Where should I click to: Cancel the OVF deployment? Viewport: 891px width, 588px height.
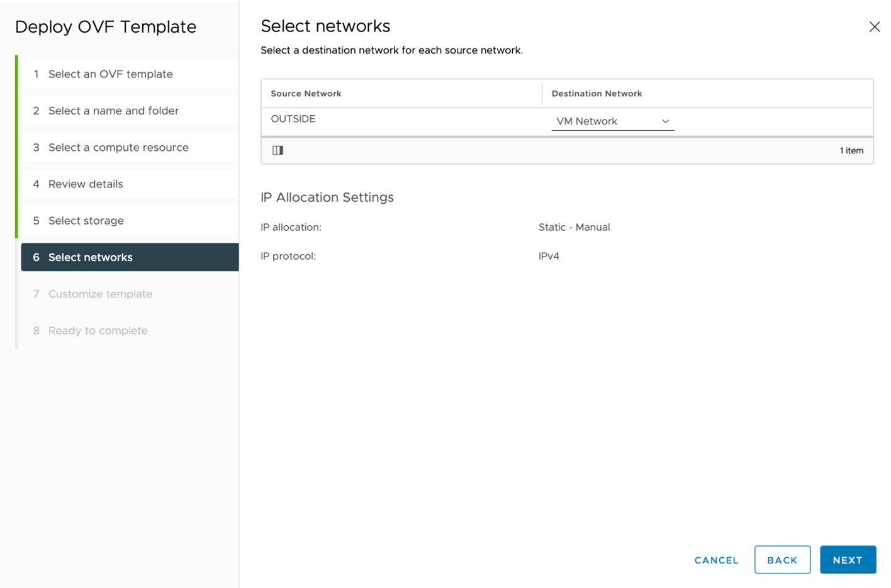click(x=715, y=559)
